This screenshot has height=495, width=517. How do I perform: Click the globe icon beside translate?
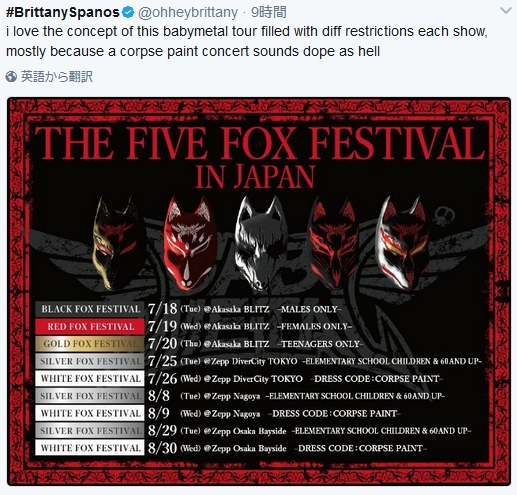pyautogui.click(x=11, y=77)
